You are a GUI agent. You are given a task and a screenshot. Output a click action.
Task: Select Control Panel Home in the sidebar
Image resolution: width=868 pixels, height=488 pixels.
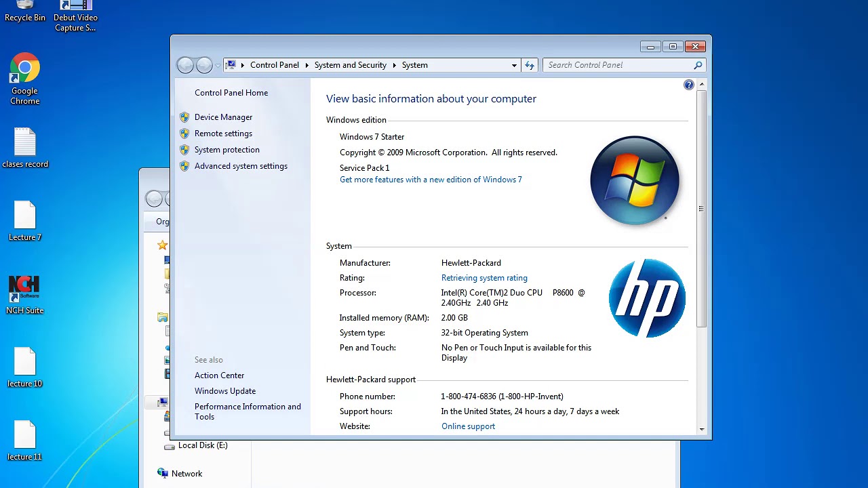231,92
